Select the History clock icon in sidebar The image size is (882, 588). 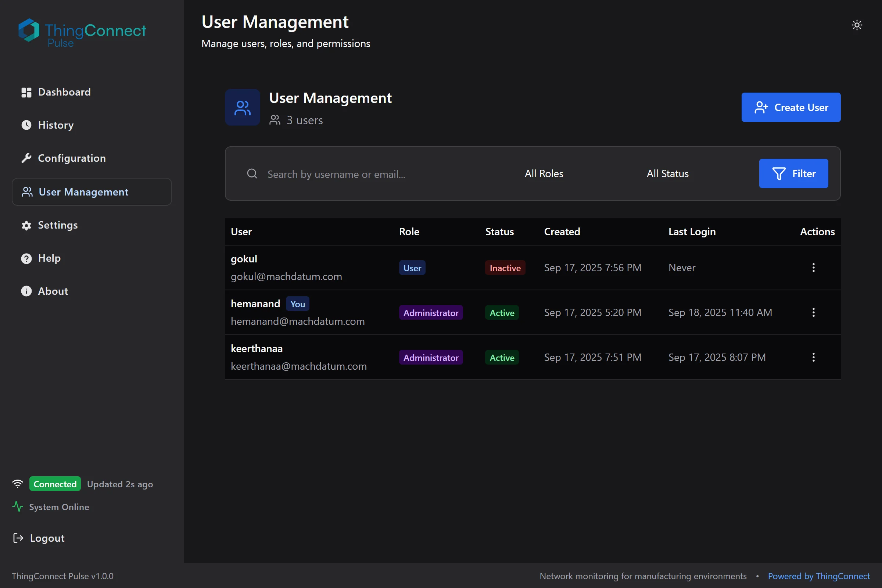[26, 125]
